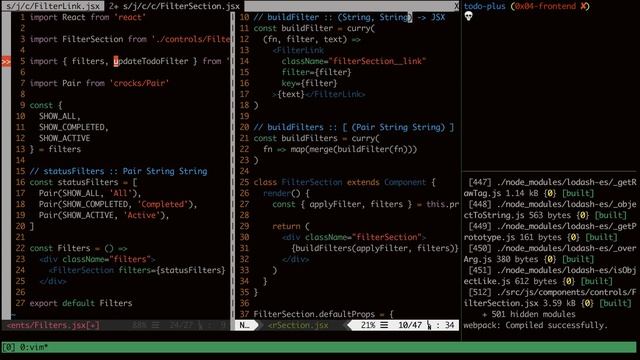The width and height of the screenshot is (640, 360).
Task: Click the FilterSection filters={statusFilters} line
Action: coord(137,271)
